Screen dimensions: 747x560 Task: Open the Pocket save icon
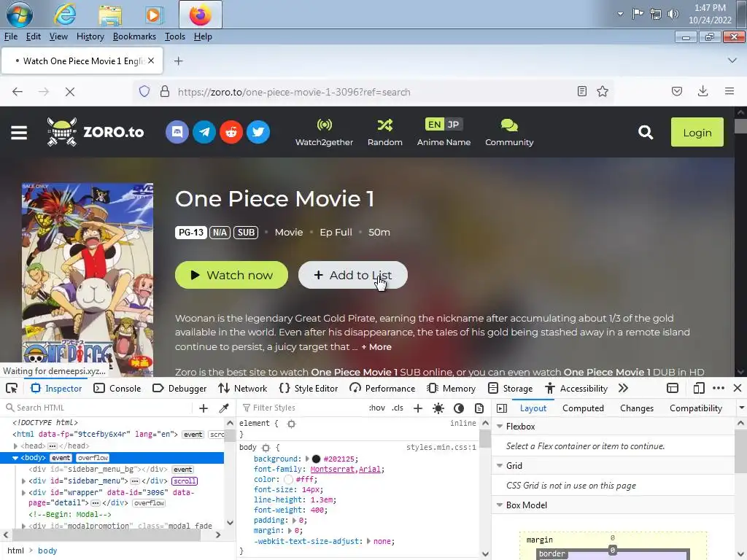[x=677, y=91]
